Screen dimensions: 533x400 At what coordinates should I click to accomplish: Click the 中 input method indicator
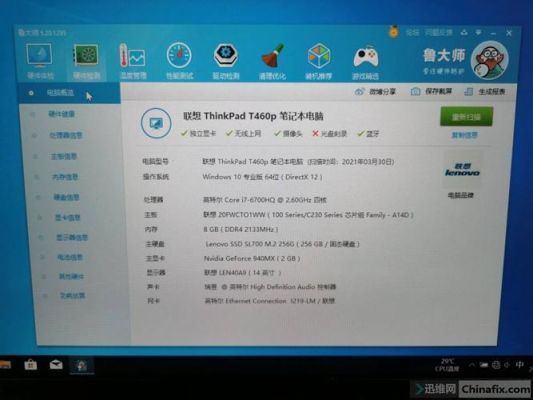pos(519,365)
